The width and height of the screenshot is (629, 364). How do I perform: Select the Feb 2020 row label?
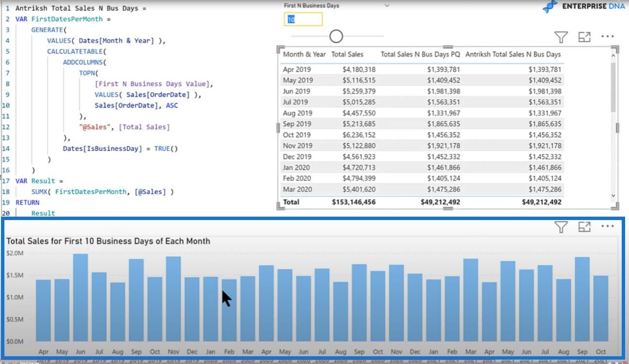pos(298,178)
